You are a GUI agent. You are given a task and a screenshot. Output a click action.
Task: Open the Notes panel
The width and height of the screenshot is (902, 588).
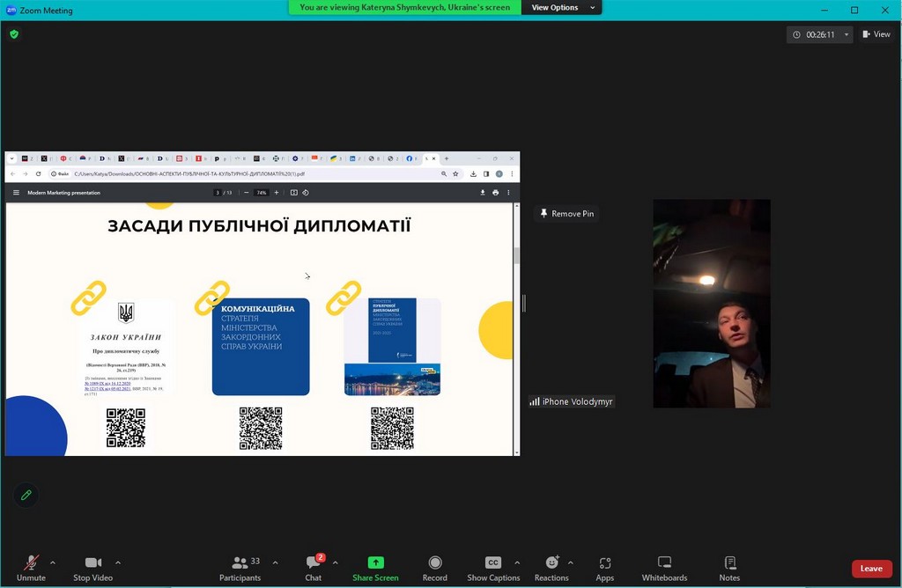(x=729, y=568)
